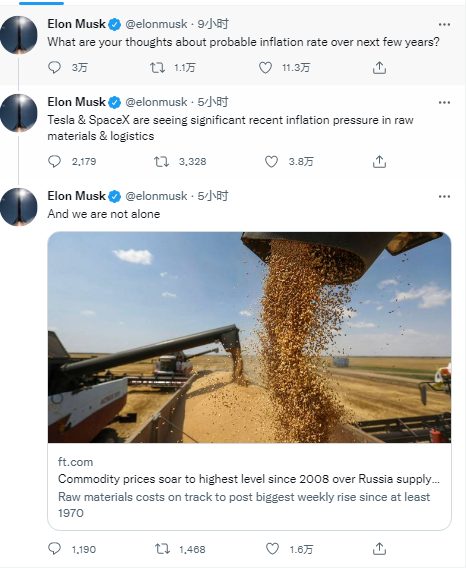The image size is (466, 568).
Task: Share the inflation rate question tweet
Action: tap(379, 68)
